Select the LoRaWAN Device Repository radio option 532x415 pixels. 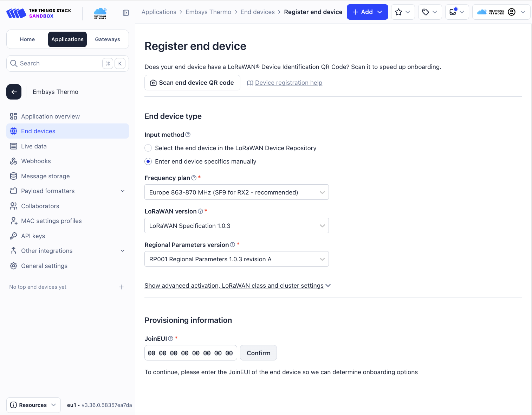[148, 148]
